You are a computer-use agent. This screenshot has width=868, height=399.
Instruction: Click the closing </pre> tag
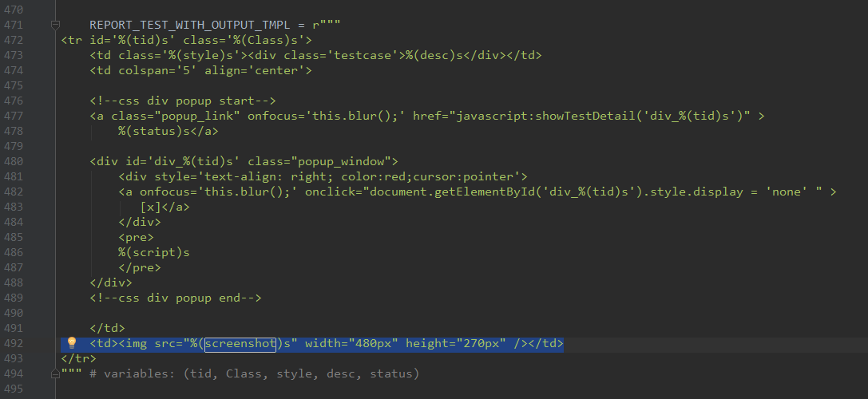(140, 267)
